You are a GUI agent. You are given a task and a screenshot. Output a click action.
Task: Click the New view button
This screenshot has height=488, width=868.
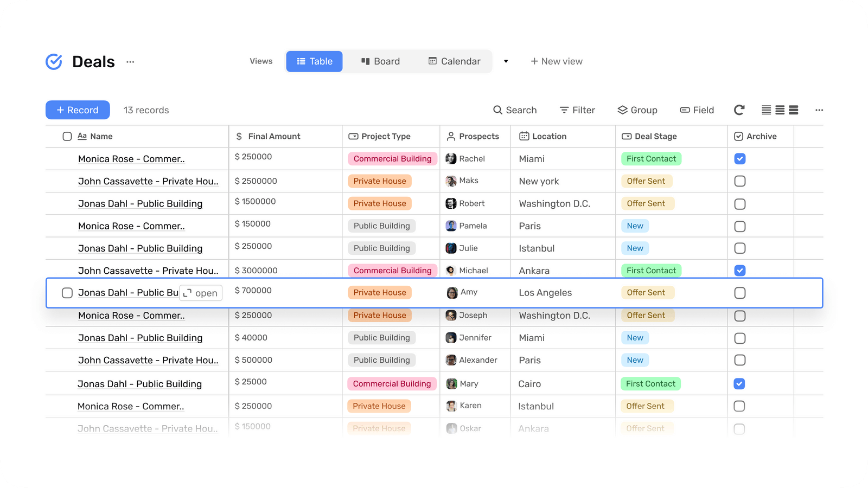(x=556, y=61)
